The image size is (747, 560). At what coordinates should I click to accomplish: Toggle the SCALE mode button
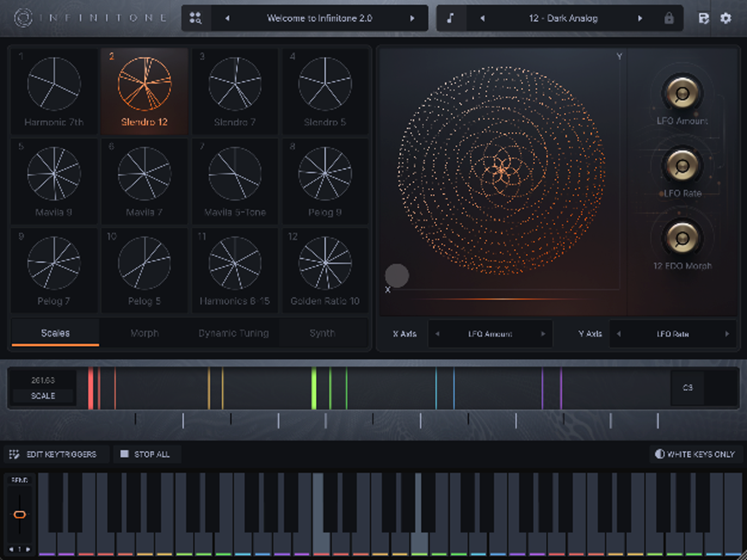[x=43, y=396]
